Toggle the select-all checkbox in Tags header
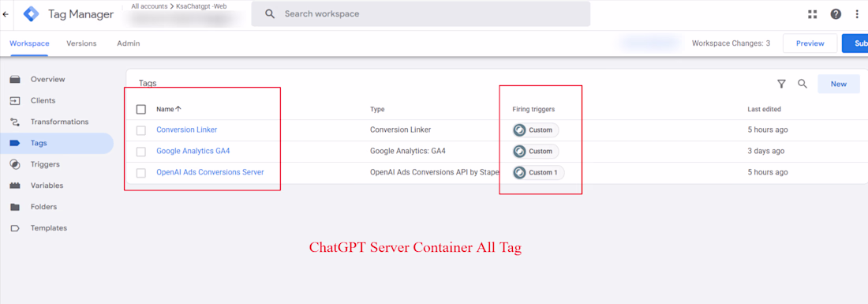Screen dimensions: 868x304 (141, 109)
